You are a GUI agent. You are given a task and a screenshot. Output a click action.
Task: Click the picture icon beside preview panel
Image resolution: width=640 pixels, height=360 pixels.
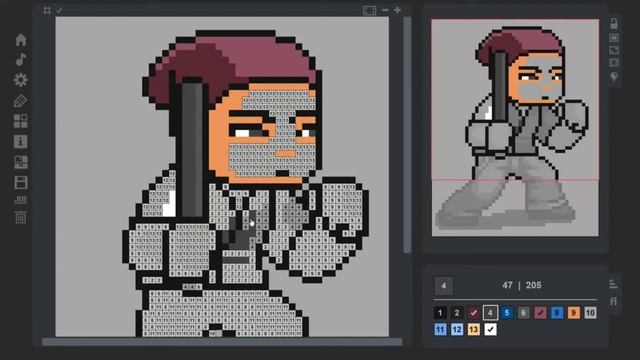point(614,50)
